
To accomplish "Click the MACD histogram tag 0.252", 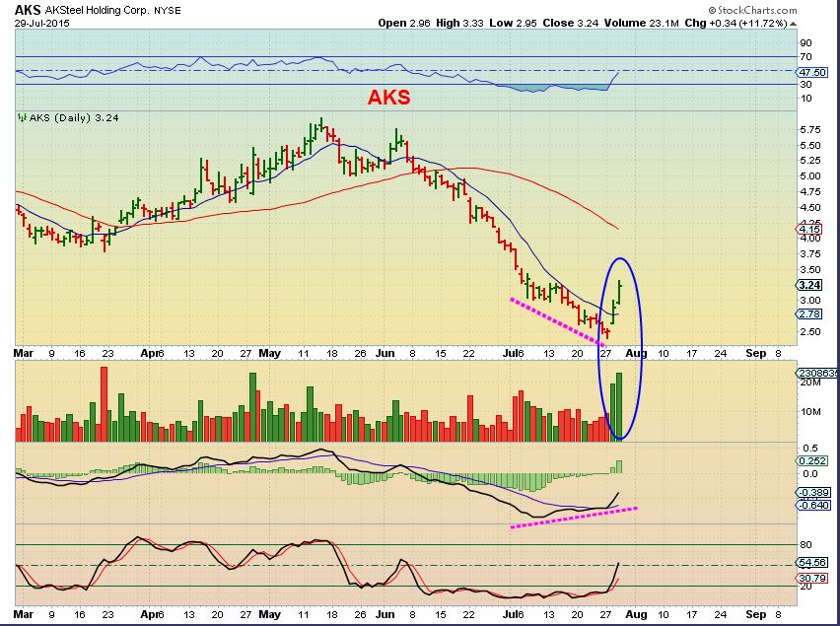I will click(812, 461).
